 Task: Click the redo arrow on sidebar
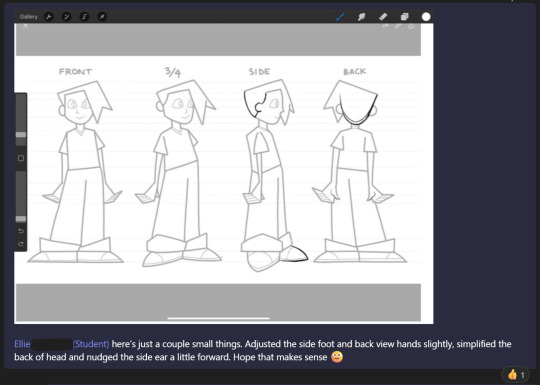pyautogui.click(x=21, y=244)
